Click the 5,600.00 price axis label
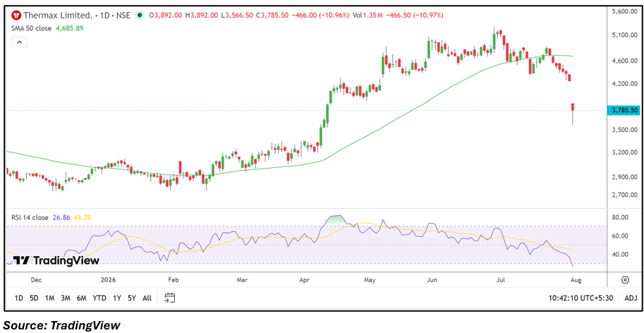644x333 pixels. click(x=624, y=12)
